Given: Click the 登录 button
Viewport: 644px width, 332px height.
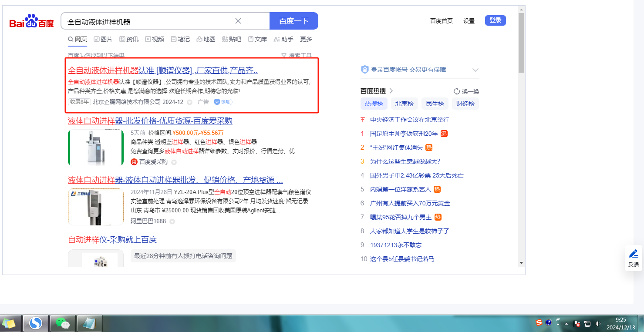Looking at the screenshot, I should click(496, 20).
